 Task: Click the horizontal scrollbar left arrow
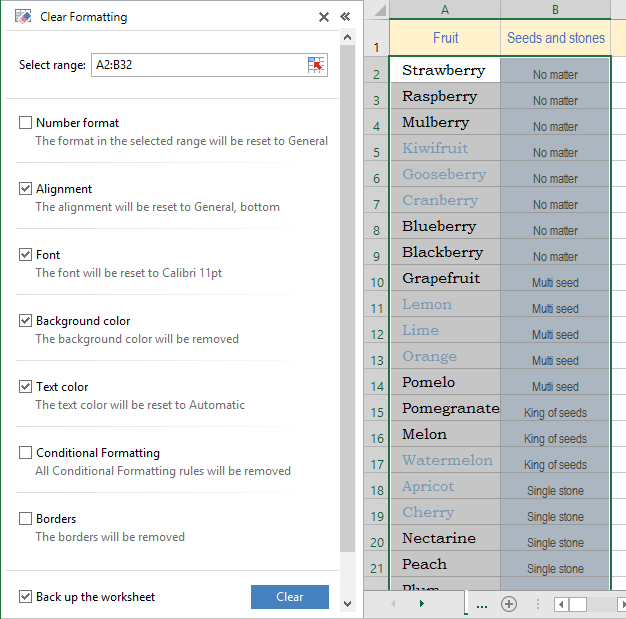(561, 604)
